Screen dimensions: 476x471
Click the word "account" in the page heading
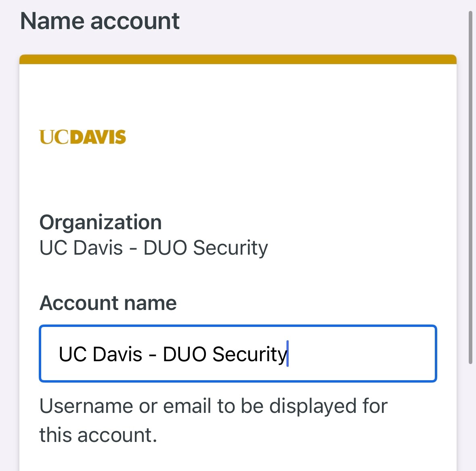click(x=135, y=21)
